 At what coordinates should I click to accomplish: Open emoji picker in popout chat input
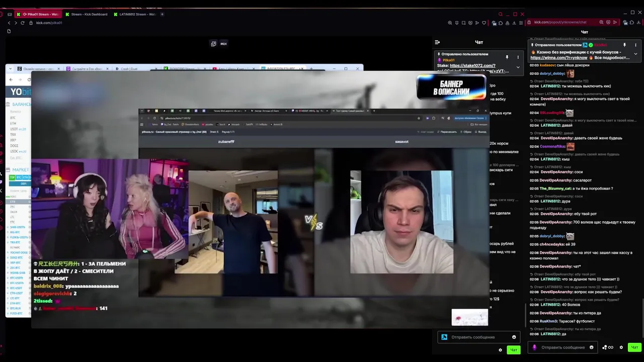591,347
